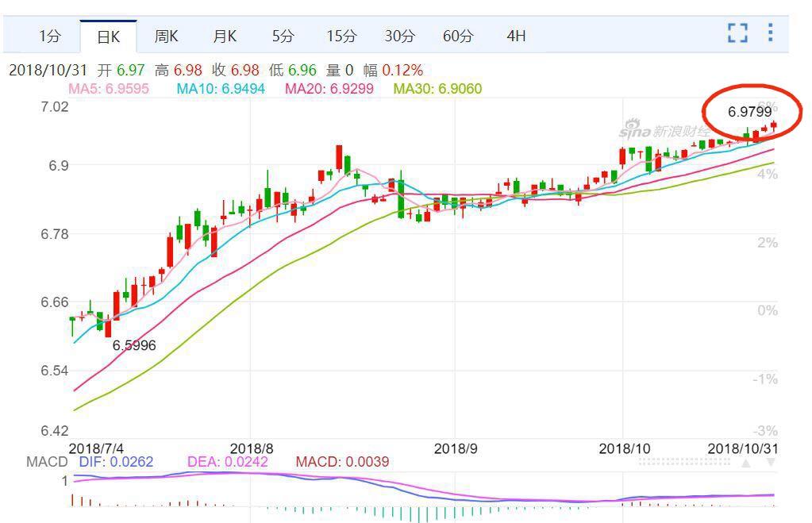This screenshot has width=812, height=523.
Task: Click the -1% right axis label
Action: pyautogui.click(x=765, y=379)
